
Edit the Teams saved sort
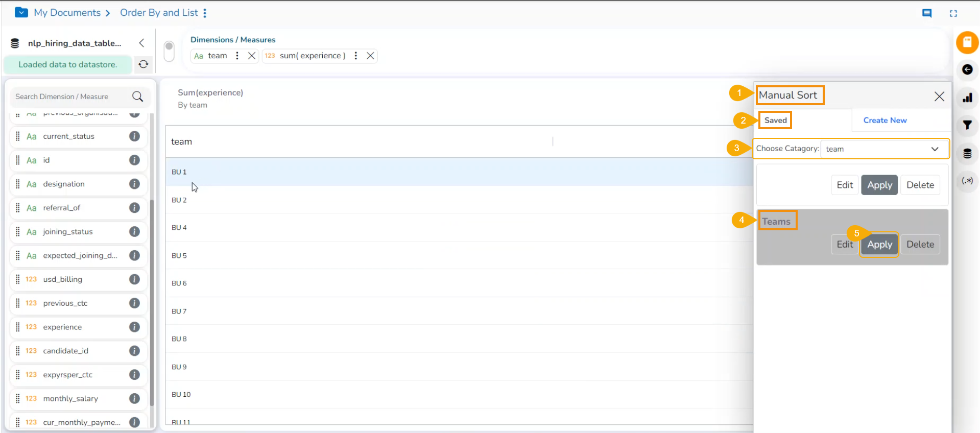click(845, 244)
